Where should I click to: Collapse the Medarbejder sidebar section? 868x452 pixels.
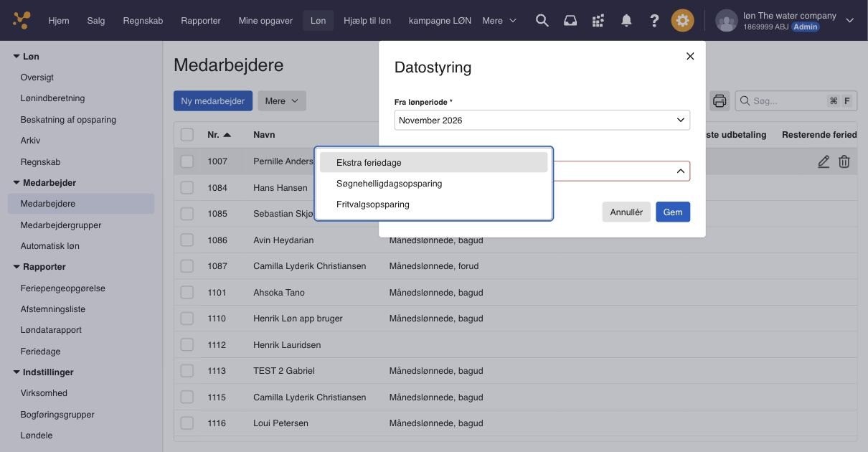[x=16, y=183]
